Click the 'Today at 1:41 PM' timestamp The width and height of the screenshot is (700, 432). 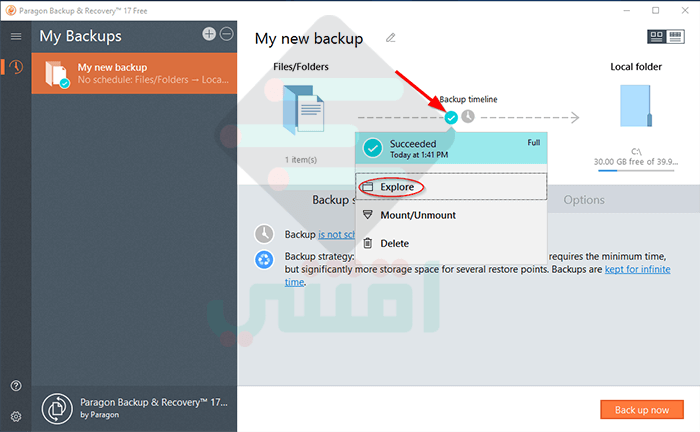pos(419,155)
